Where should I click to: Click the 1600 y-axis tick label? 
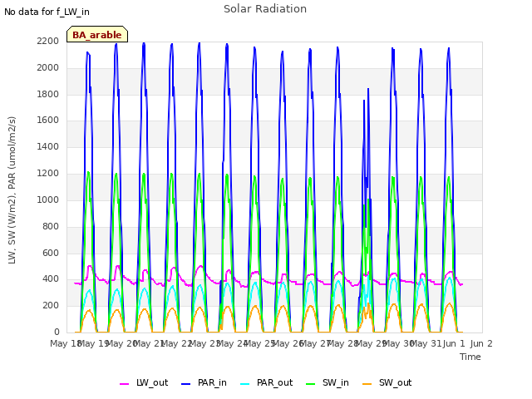click(x=48, y=120)
